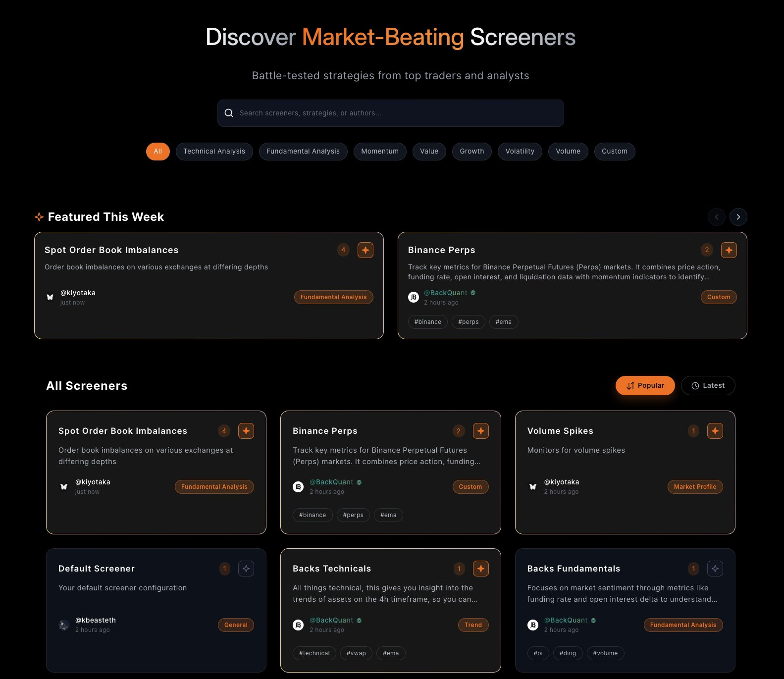This screenshot has height=679, width=784.
Task: Select the Volatility filter chip
Action: 520,152
